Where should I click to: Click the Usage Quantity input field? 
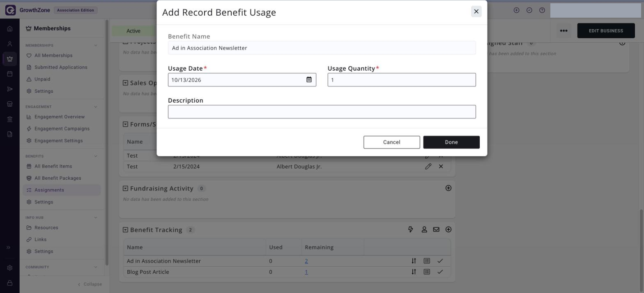(x=402, y=80)
